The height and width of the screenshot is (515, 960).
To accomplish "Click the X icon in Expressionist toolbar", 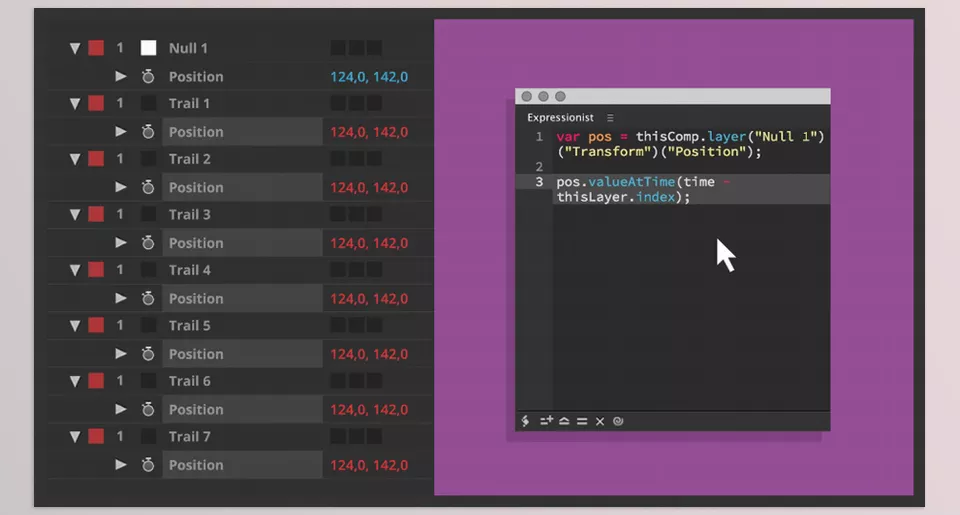I will point(600,421).
